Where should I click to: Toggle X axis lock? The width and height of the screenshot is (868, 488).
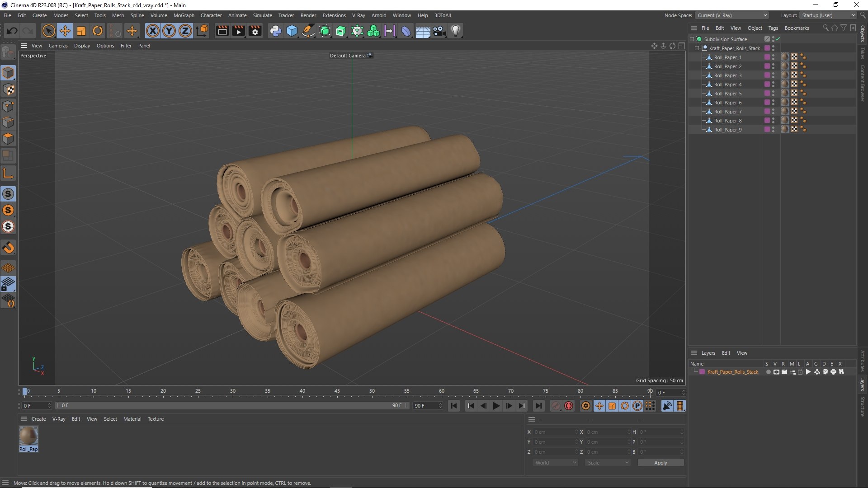tap(153, 31)
